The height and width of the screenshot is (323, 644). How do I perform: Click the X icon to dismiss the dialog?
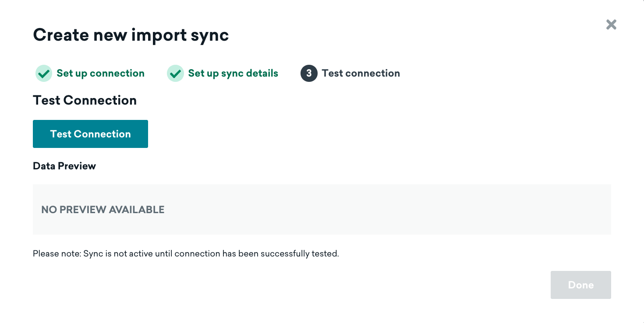click(611, 25)
